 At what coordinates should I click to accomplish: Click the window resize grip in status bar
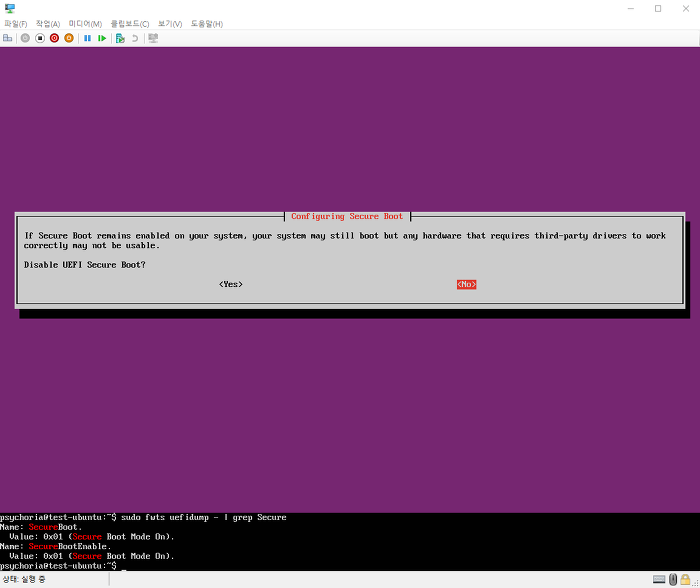coord(696,583)
